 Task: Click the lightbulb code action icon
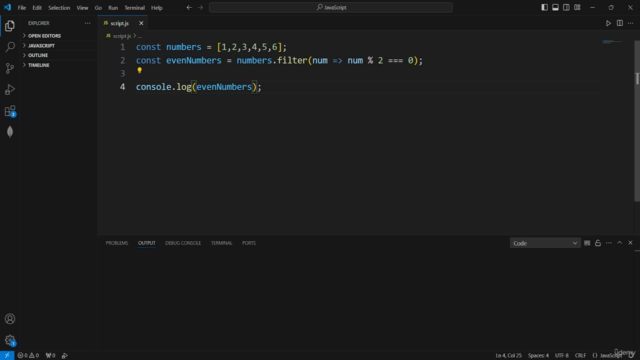pyautogui.click(x=140, y=70)
